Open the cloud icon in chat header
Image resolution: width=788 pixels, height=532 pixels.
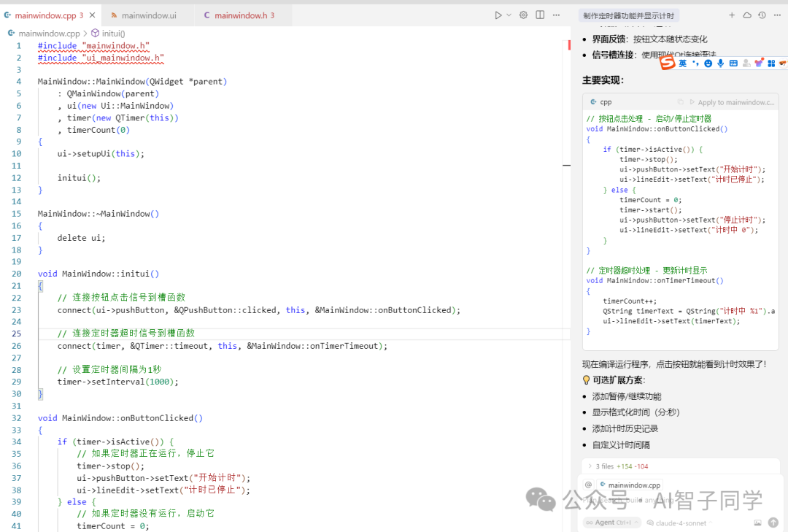coord(747,15)
